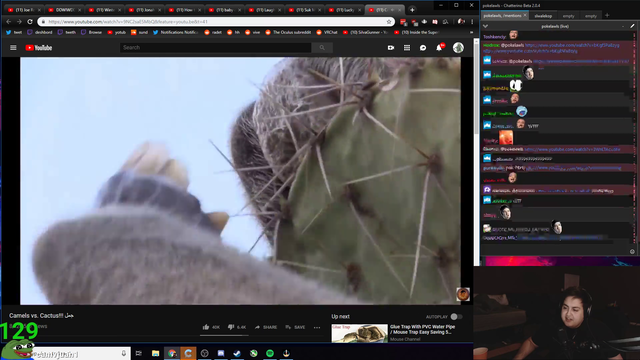Viewport: 640px width, 360px height.
Task: Open the YouTube account avatar menu
Action: 458,48
